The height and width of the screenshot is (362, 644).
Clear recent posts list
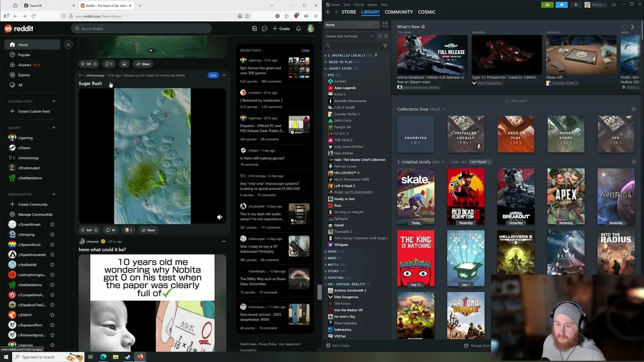coord(305,50)
